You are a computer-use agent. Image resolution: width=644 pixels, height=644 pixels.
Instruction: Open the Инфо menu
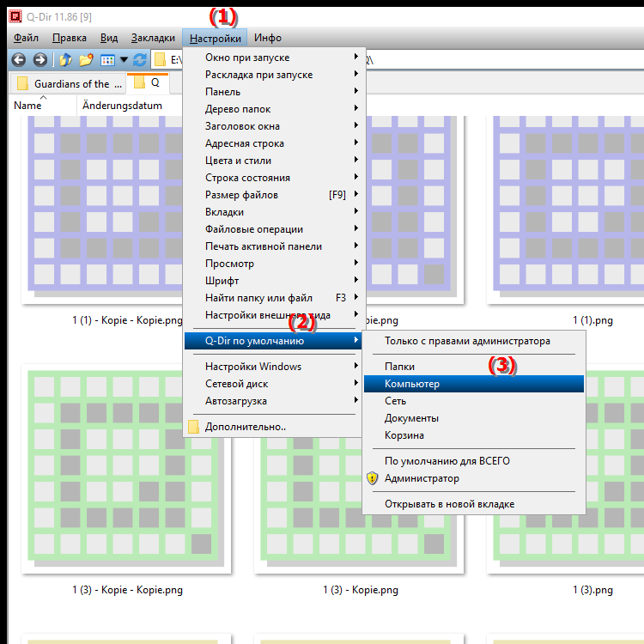tap(267, 38)
